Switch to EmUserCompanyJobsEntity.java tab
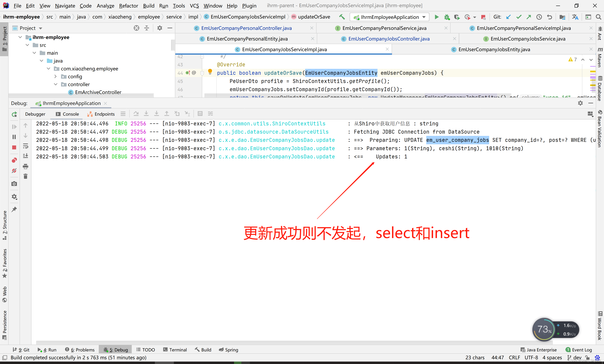 click(494, 49)
